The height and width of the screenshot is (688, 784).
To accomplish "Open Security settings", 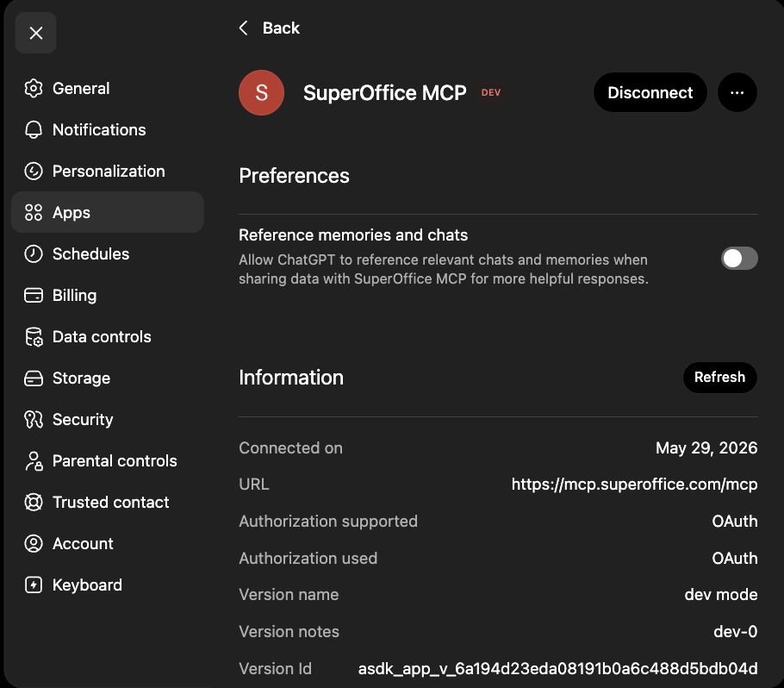I will (108, 419).
